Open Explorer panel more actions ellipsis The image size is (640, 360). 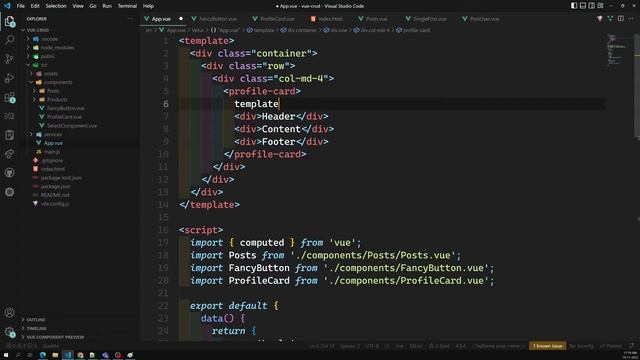[130, 18]
